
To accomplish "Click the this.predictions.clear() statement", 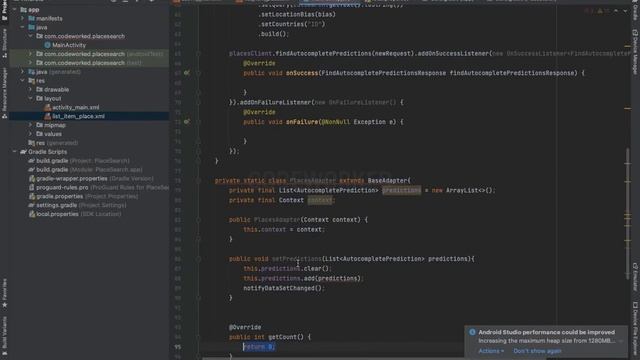I will (x=287, y=269).
